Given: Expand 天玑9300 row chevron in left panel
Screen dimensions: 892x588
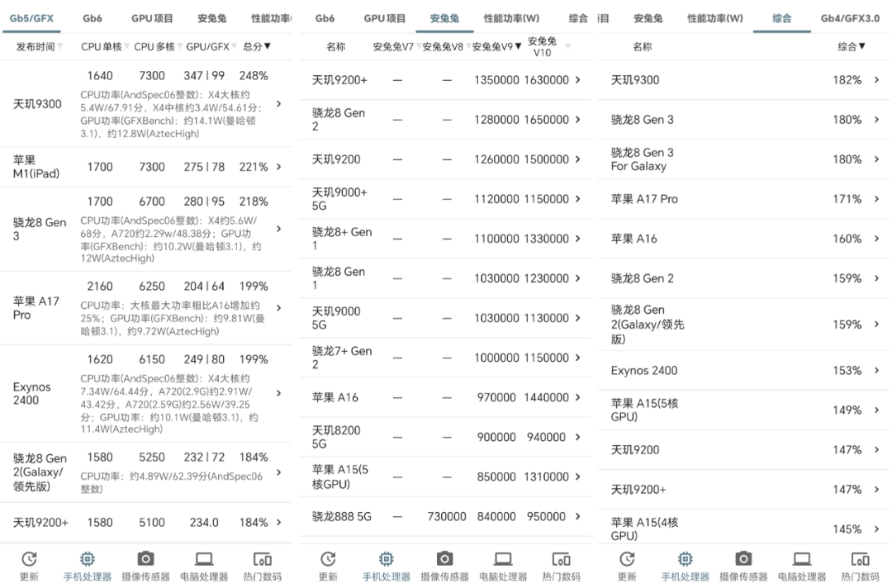Looking at the screenshot, I should (x=279, y=103).
